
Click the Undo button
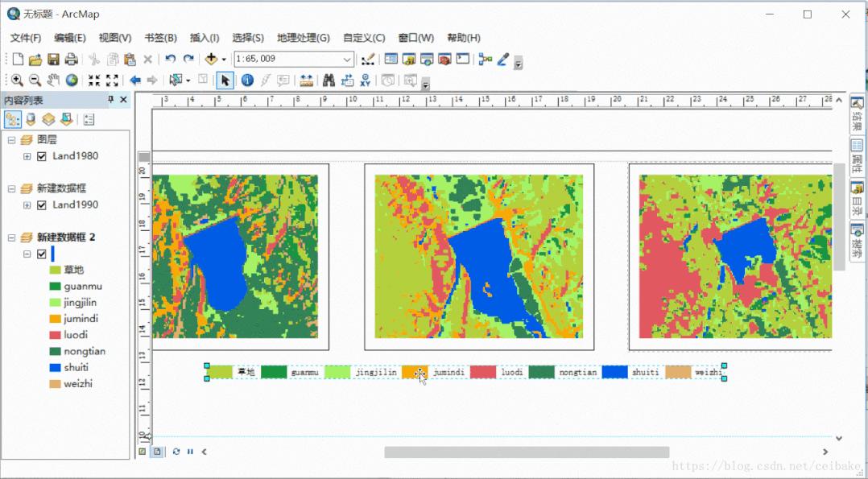(x=170, y=58)
